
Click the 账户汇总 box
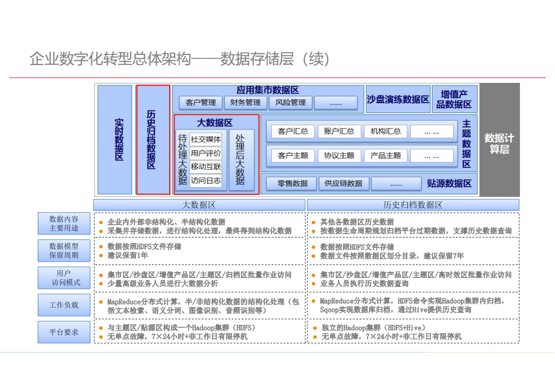[x=339, y=131]
